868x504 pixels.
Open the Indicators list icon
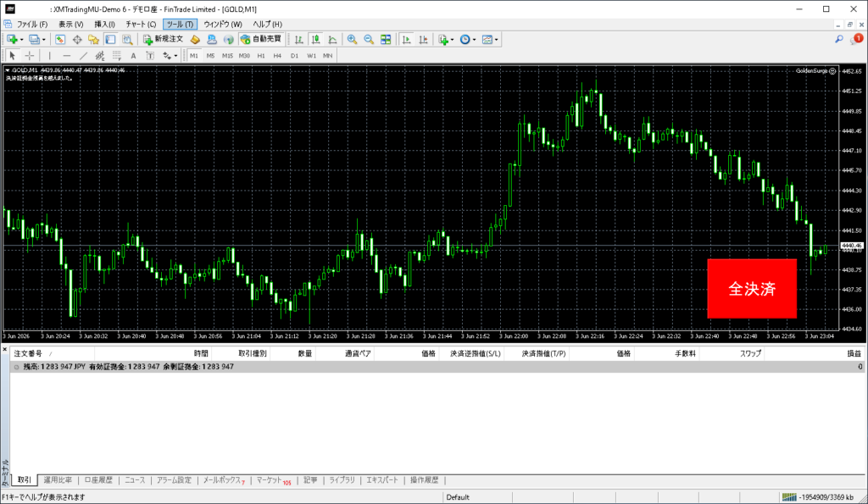[x=442, y=39]
